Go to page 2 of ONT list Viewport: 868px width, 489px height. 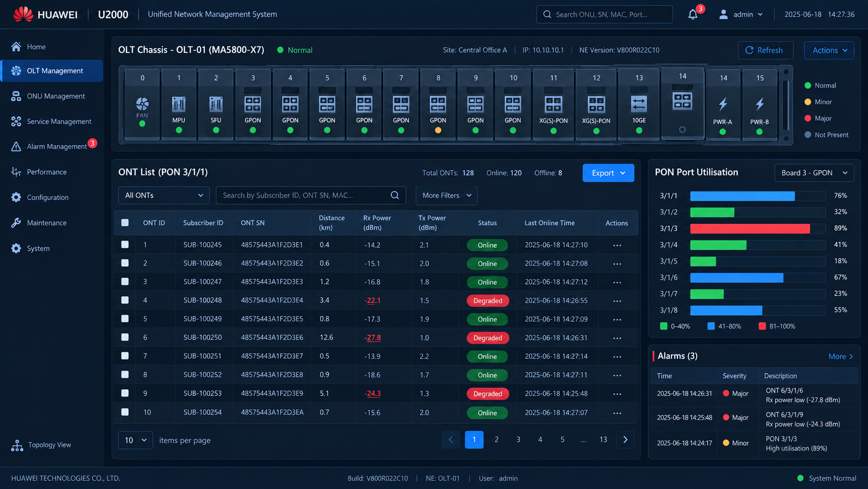[496, 440]
